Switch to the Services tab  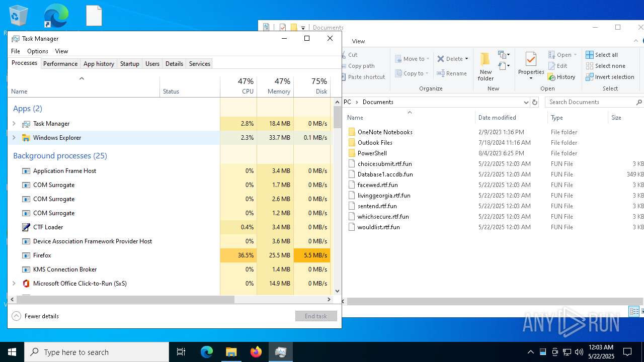(200, 64)
